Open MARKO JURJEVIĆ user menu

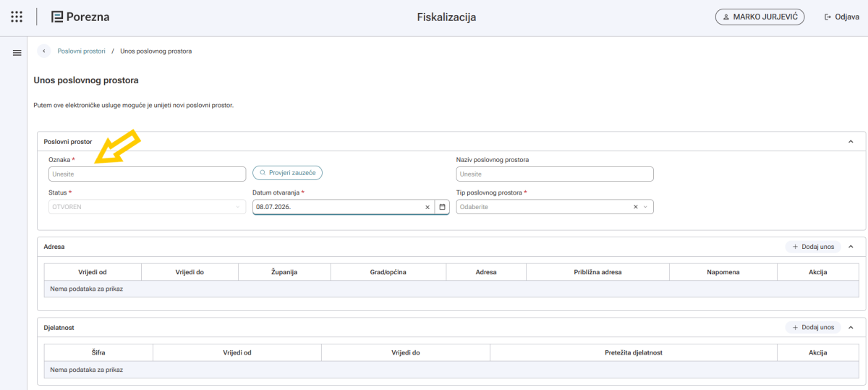tap(760, 17)
